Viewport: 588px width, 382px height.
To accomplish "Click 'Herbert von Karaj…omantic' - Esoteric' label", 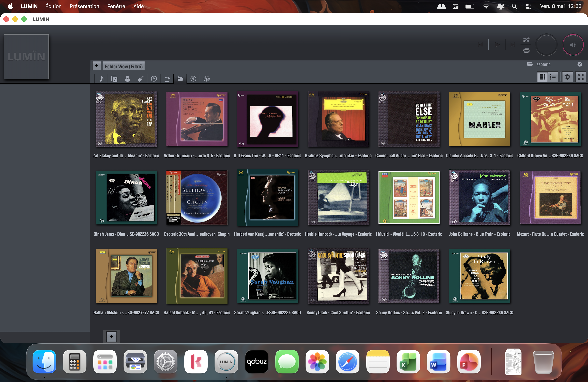I will tap(268, 234).
